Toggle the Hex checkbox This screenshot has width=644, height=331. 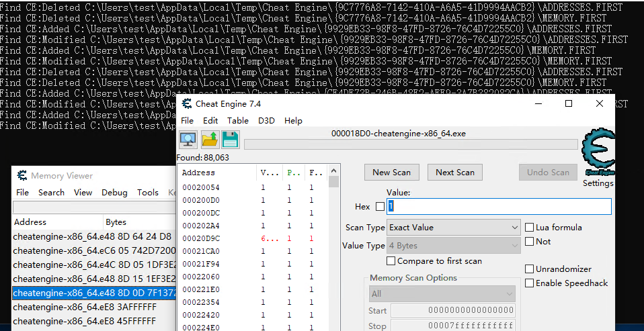pyautogui.click(x=380, y=207)
